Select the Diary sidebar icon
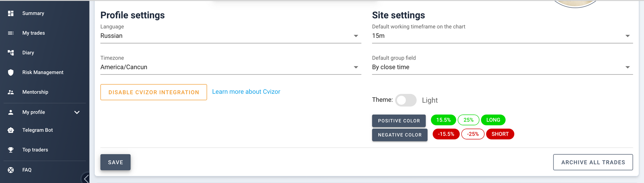 (11, 53)
